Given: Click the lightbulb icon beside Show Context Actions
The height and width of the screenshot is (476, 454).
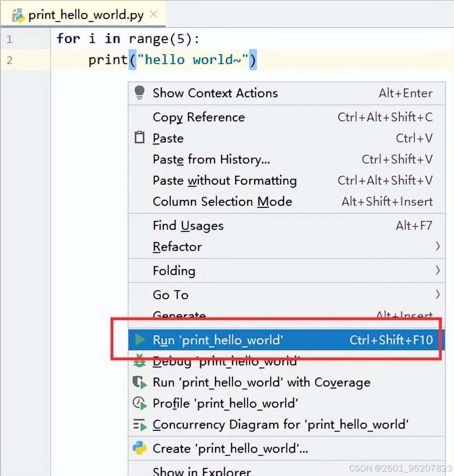Looking at the screenshot, I should click(140, 92).
